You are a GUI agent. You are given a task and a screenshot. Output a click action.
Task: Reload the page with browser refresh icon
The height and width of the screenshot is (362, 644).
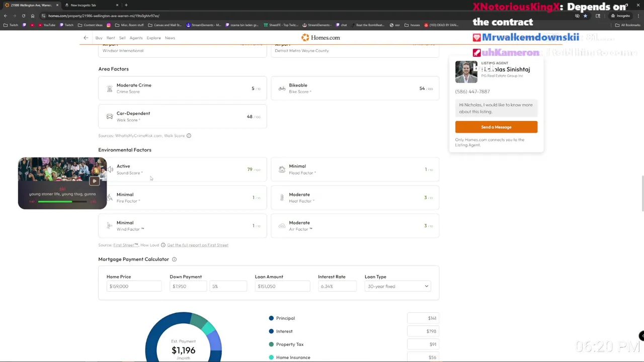(x=23, y=16)
